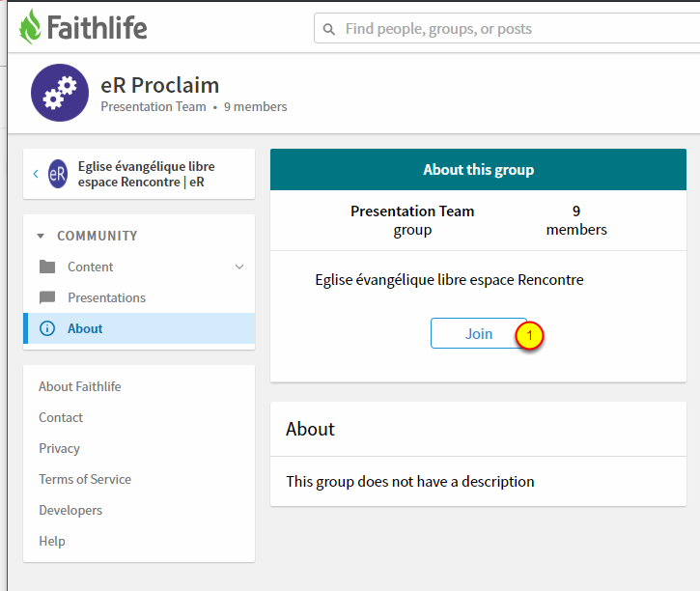Click the eR Proclaim gears avatar
Screen dimensions: 700x591
point(60,93)
